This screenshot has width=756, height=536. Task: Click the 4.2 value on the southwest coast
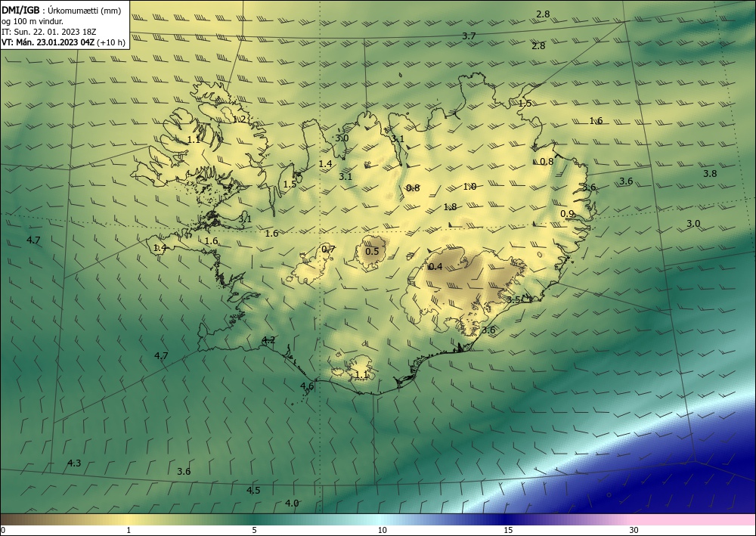(268, 340)
